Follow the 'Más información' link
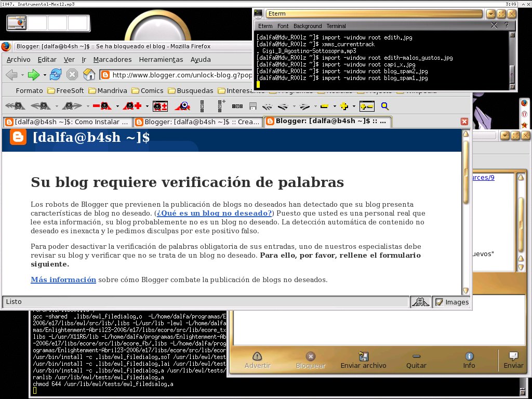 pyautogui.click(x=63, y=280)
